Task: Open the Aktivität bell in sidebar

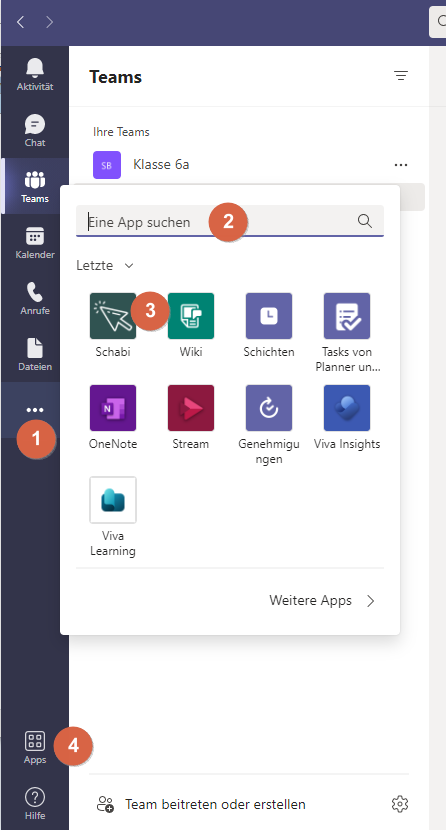Action: tap(35, 75)
